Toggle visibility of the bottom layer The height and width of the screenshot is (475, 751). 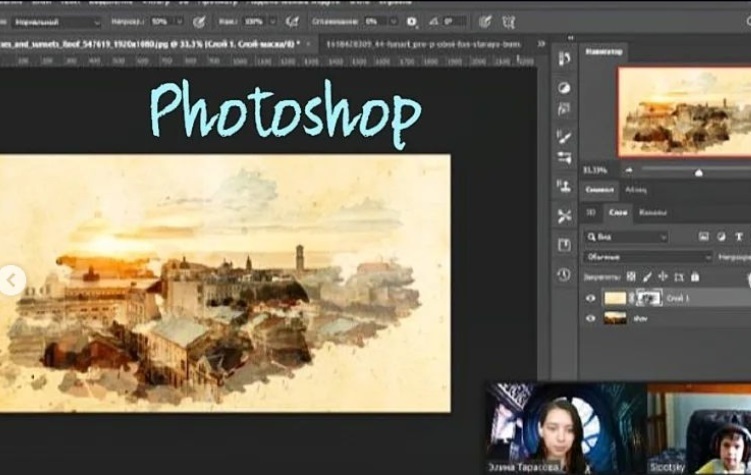[591, 318]
